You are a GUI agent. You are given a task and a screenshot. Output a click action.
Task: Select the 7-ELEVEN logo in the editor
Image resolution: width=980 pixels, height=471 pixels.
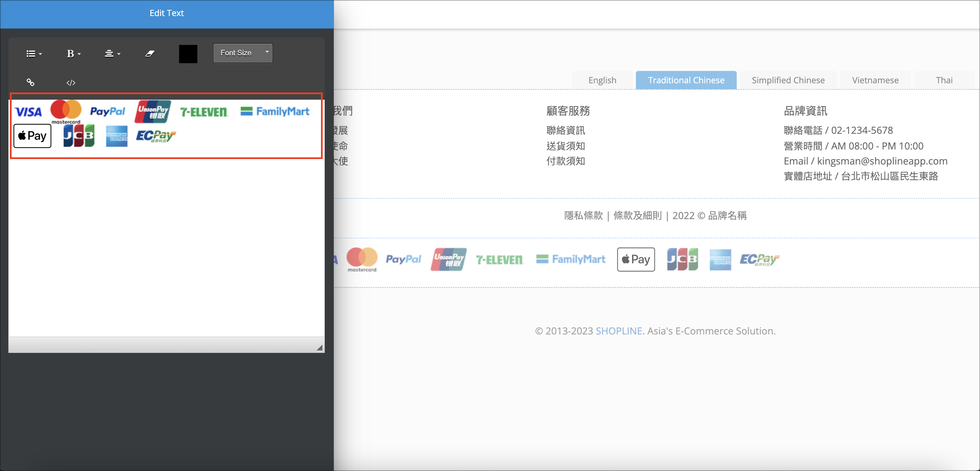coord(204,112)
